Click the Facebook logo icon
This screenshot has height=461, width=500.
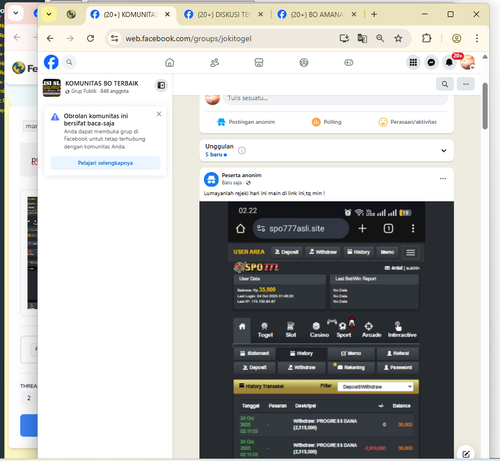pyautogui.click(x=51, y=62)
